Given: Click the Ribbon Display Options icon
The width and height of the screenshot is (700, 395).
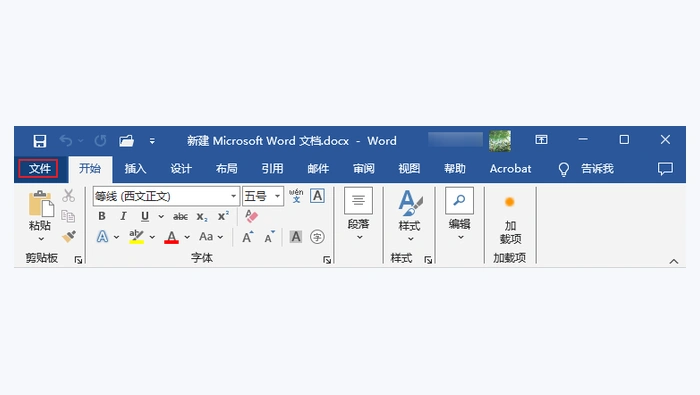Looking at the screenshot, I should tap(542, 140).
